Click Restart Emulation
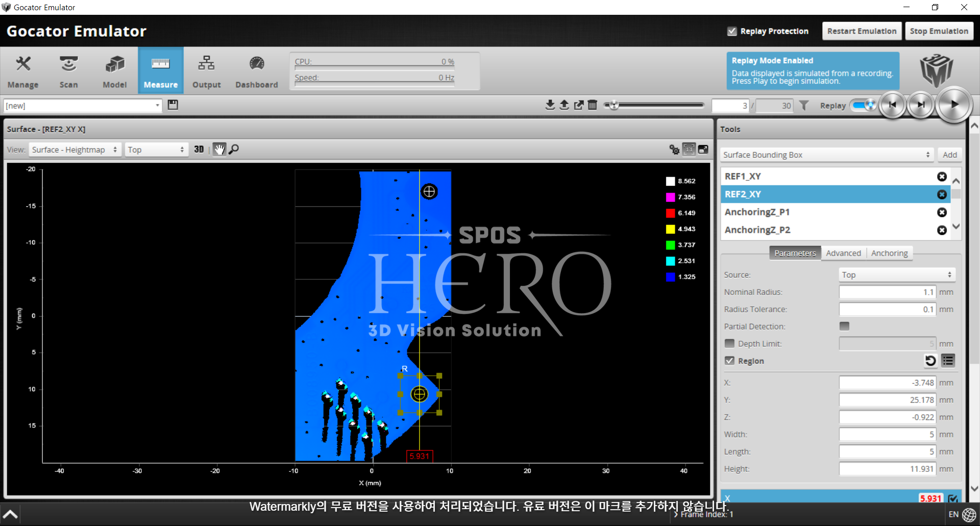This screenshot has width=980, height=526. [x=862, y=31]
